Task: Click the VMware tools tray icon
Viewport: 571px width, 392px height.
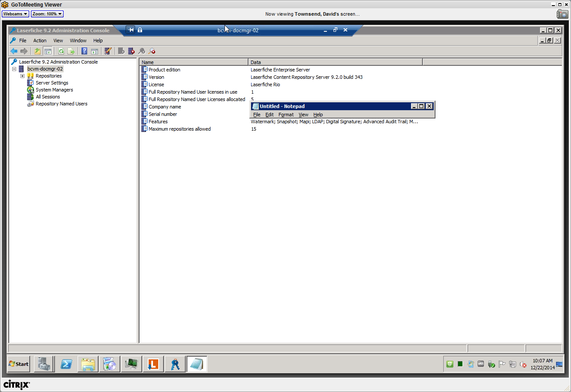Action: 481,364
